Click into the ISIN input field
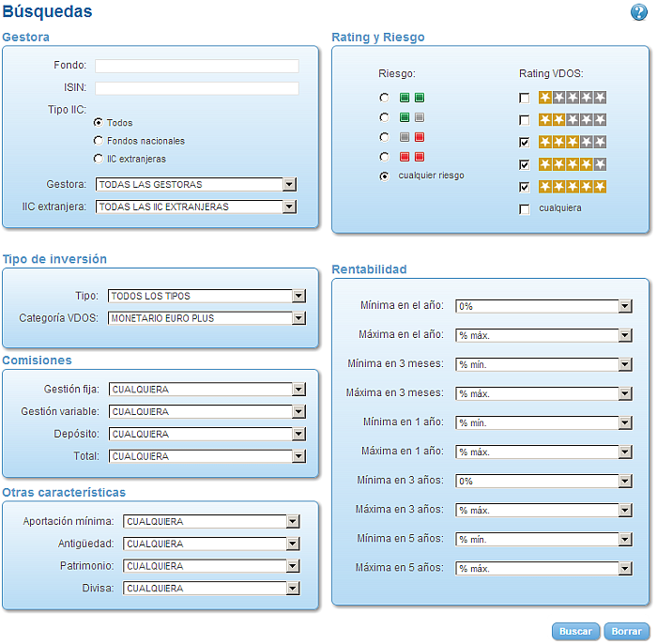657x644 pixels. (197, 88)
